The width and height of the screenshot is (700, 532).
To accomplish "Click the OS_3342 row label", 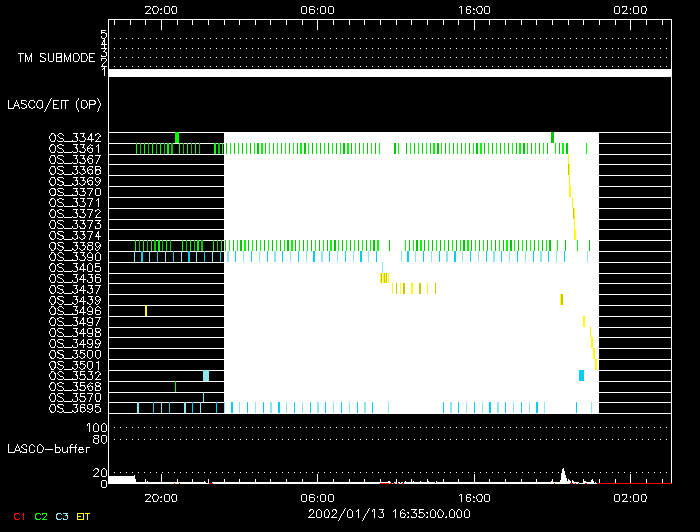I will click(75, 137).
